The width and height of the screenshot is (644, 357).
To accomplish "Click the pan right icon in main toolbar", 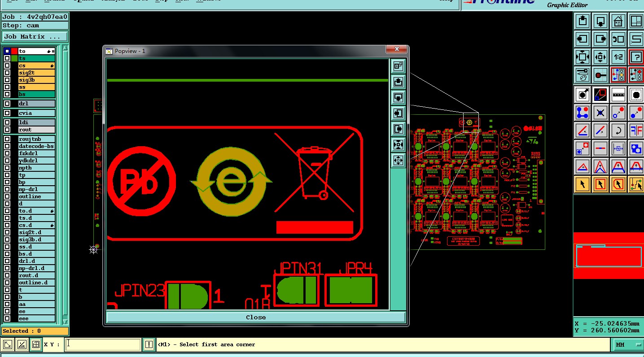I will tap(600, 39).
